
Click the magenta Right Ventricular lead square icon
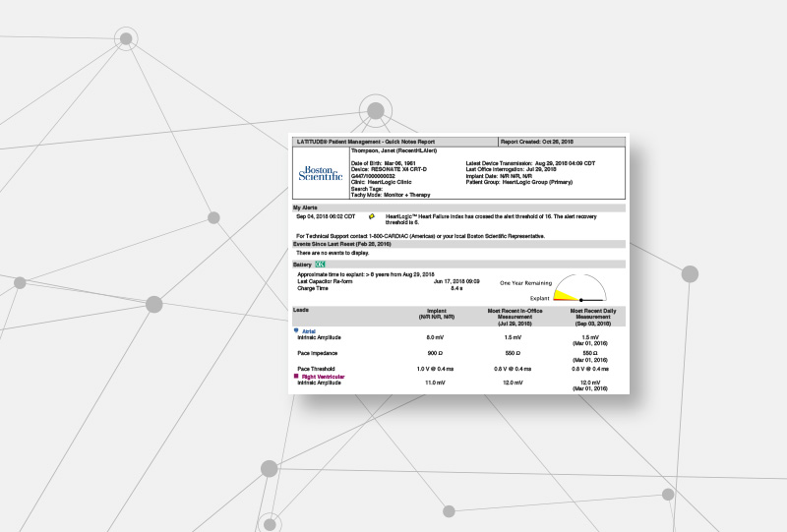tap(297, 376)
